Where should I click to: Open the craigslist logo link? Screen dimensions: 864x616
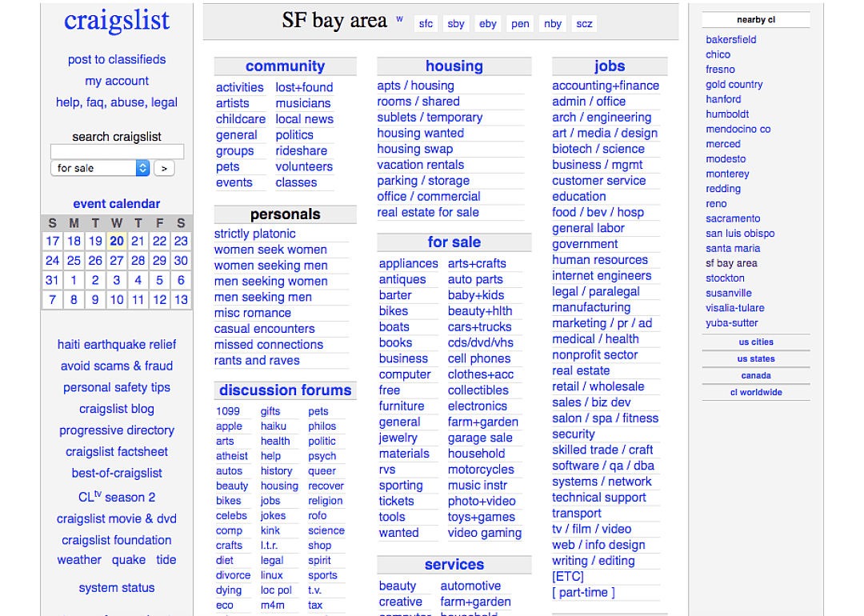pos(117,20)
